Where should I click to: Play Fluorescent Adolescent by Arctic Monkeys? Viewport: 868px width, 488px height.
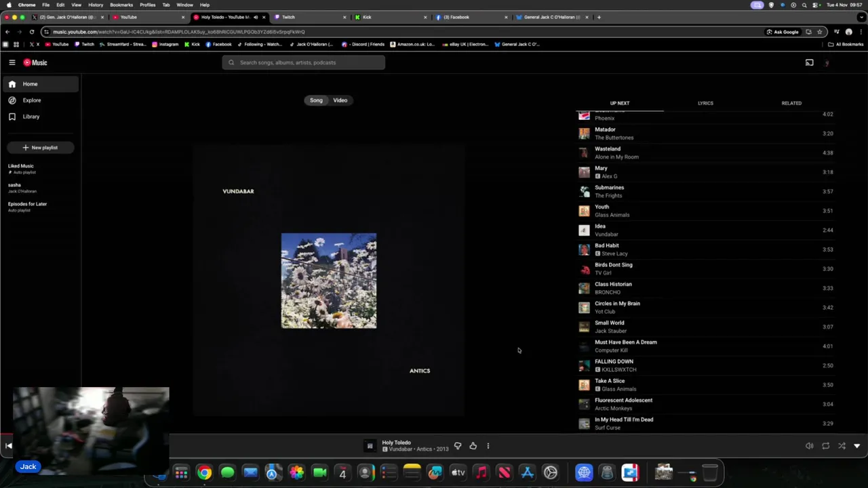pos(705,404)
